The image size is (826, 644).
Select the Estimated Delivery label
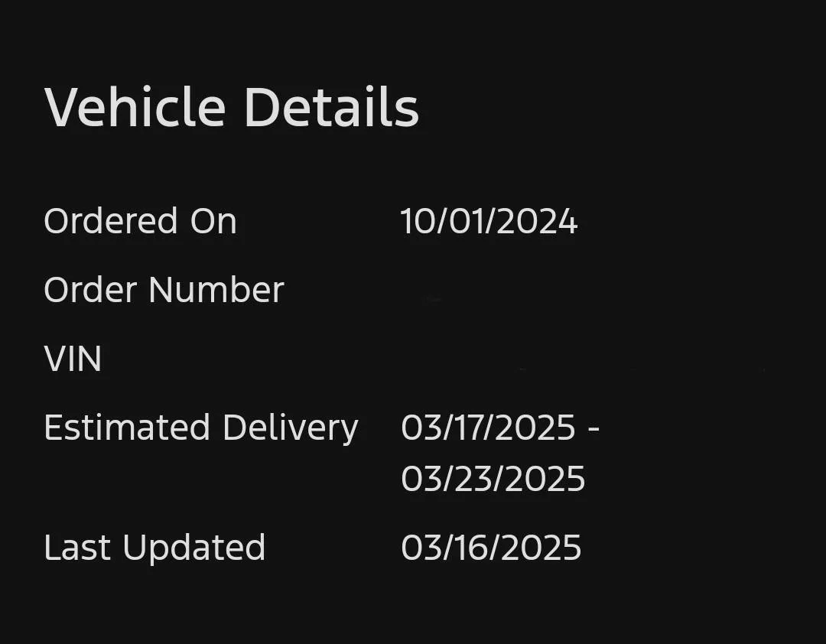point(200,428)
